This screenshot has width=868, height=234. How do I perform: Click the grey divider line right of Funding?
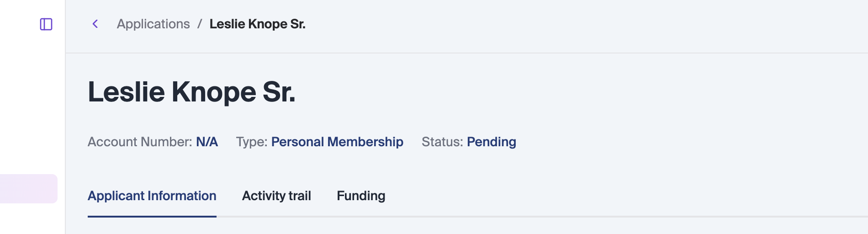[594, 217]
